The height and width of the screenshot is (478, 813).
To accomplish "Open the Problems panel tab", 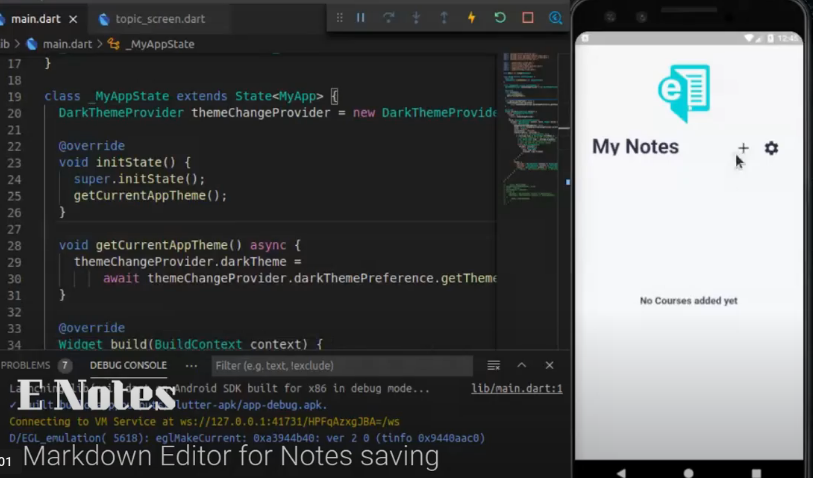I will click(25, 365).
